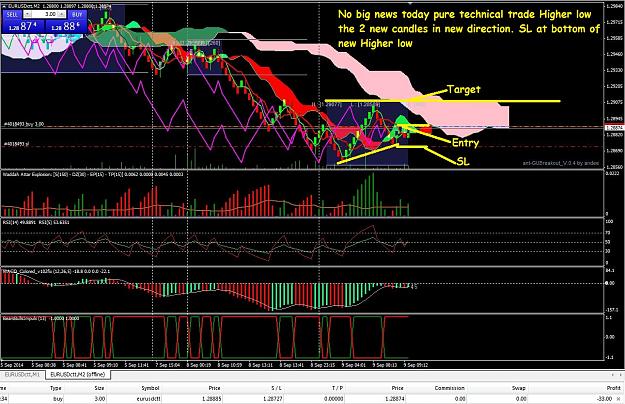Screen dimensions: 625x404
Task: Switch to the EURUSDctt,M1 chart tab
Action: (x=22, y=374)
